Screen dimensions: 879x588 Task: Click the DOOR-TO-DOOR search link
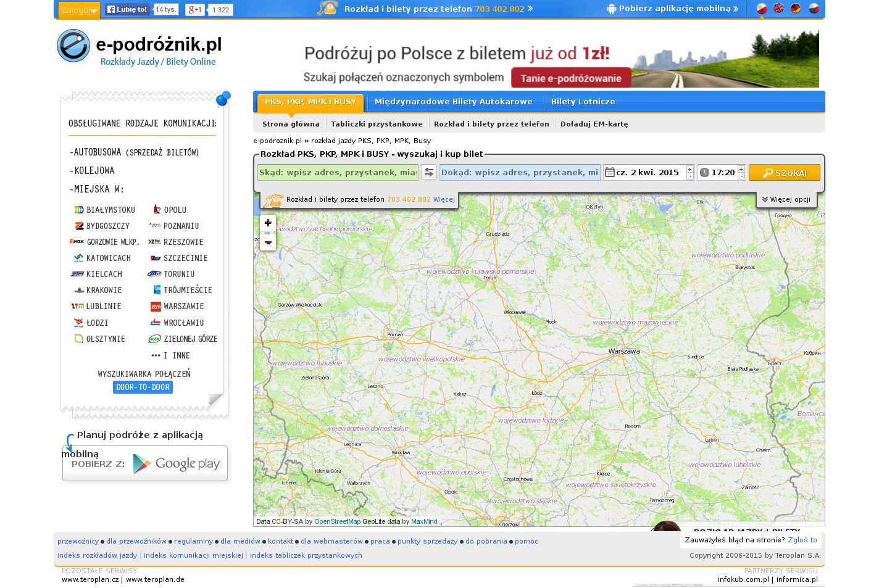[x=143, y=387]
